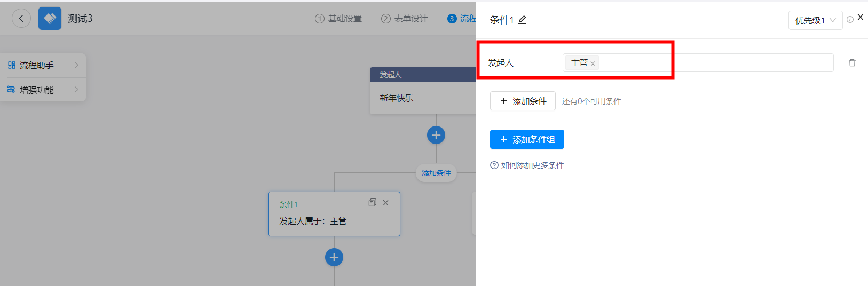
Task: Remove the 主管 tag from the 发起人 field
Action: pos(593,63)
